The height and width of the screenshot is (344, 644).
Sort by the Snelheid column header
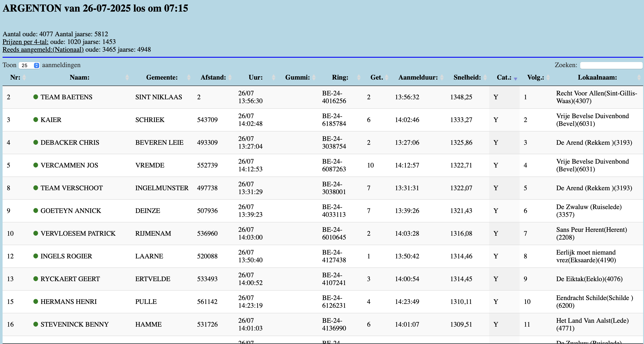point(467,77)
